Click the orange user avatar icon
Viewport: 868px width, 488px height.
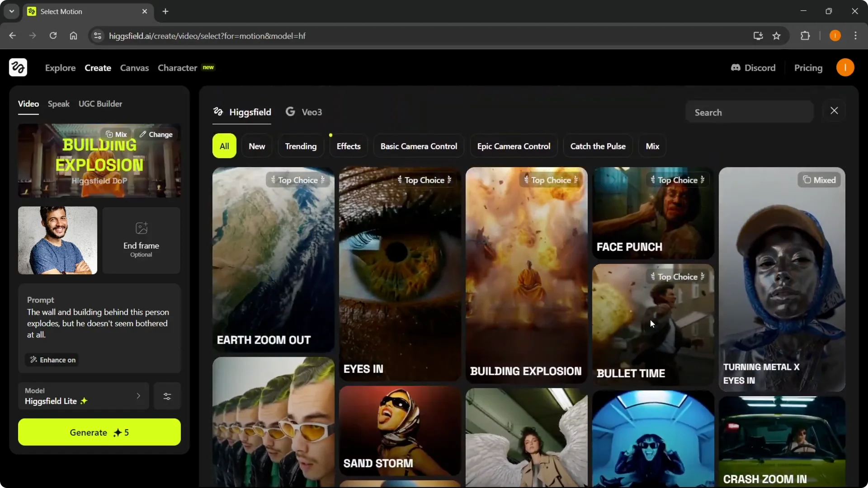[845, 68]
